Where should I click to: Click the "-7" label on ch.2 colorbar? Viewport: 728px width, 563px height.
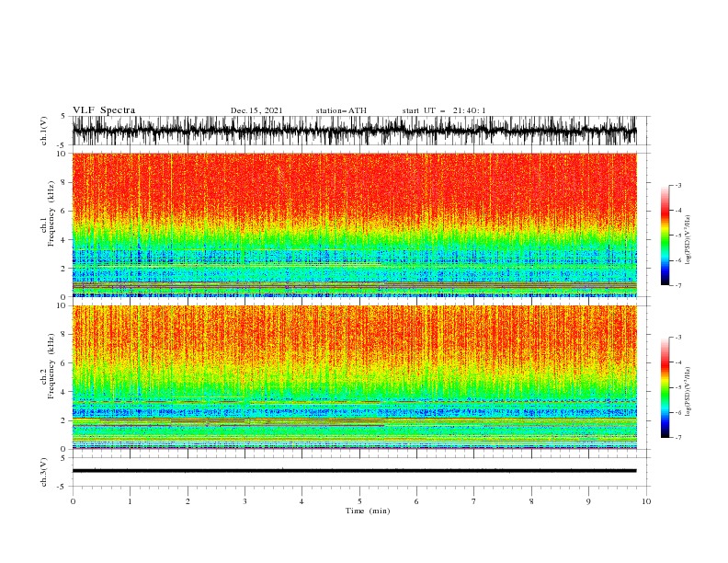point(678,437)
